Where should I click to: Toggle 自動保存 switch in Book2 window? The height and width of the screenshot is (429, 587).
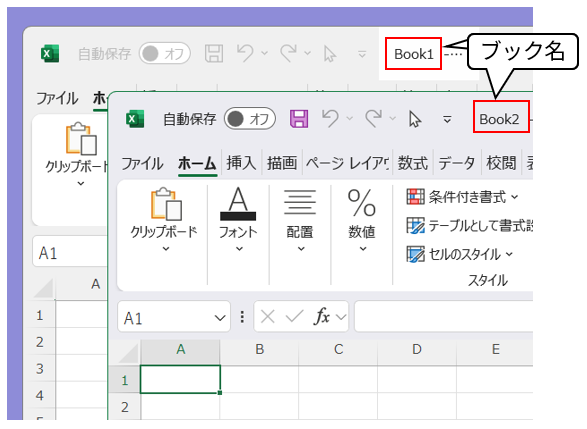[250, 119]
